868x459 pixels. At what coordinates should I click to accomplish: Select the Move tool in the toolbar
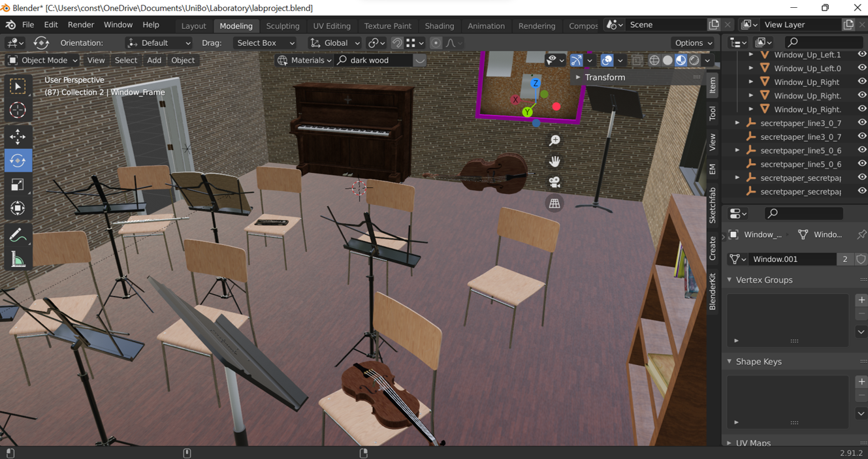click(x=18, y=136)
